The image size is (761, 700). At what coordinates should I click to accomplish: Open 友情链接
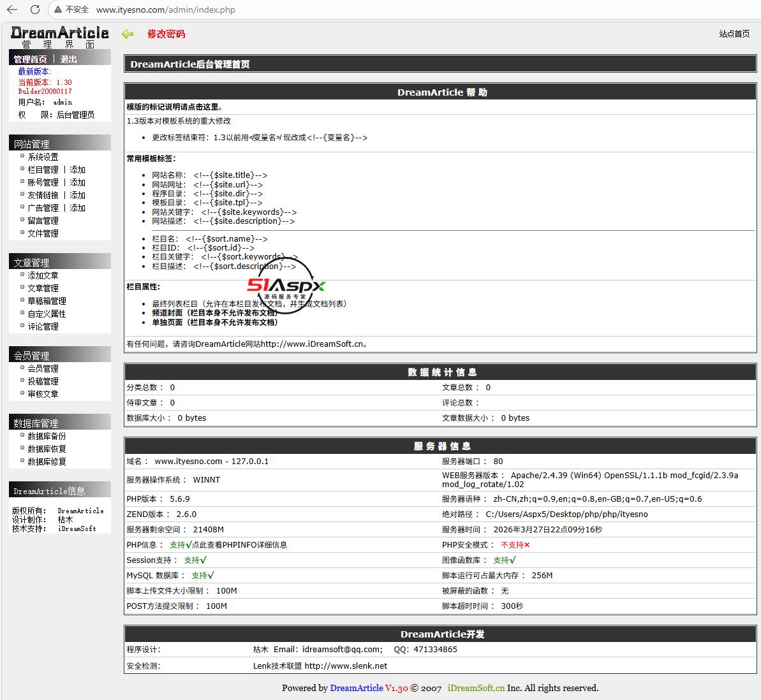click(x=43, y=195)
